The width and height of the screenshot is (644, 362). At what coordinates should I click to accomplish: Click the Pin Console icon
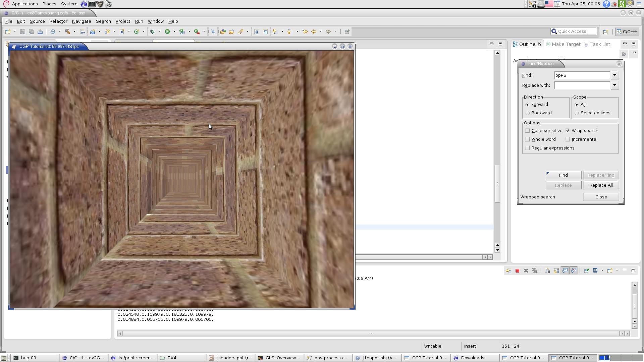tap(586, 271)
